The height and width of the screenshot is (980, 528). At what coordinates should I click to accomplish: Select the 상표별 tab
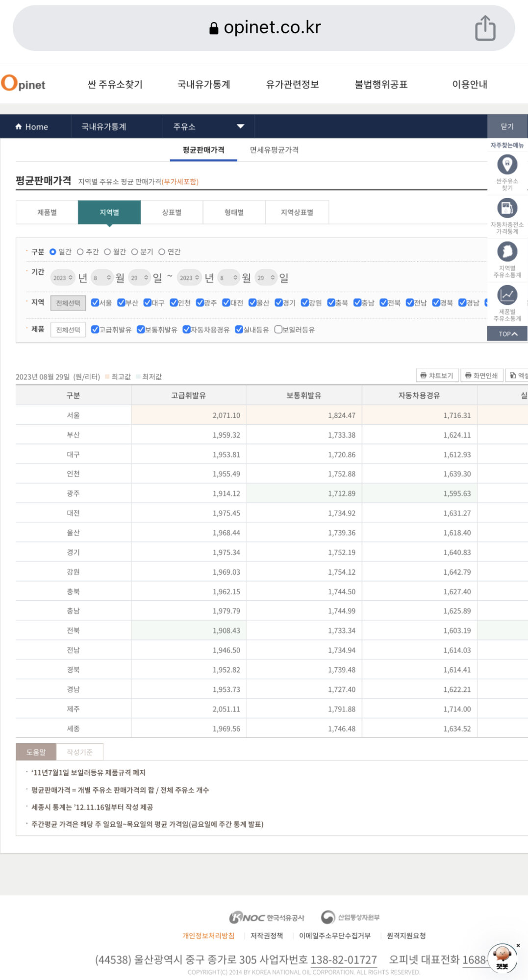tap(172, 212)
